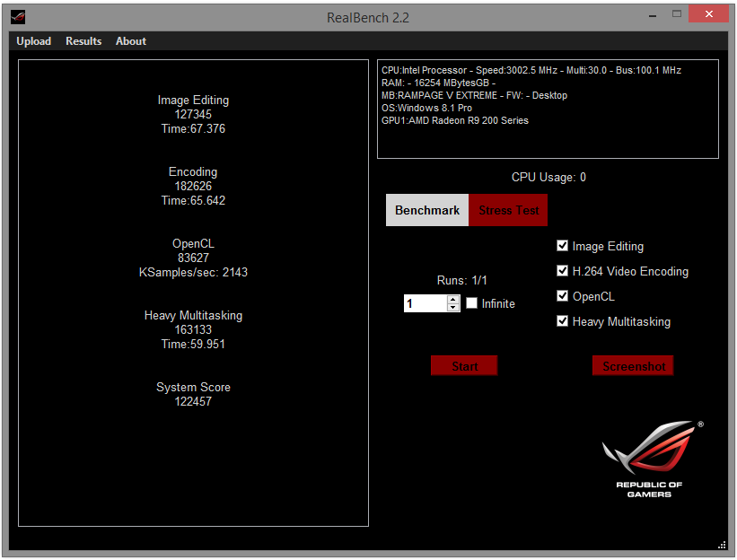737x560 pixels.
Task: Click the Encoding result heading
Action: (193, 172)
